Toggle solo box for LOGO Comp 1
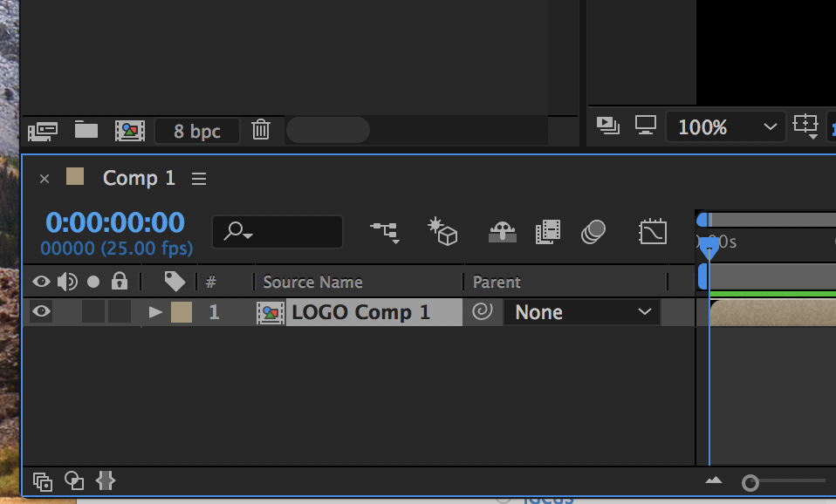The image size is (836, 504). 93,311
